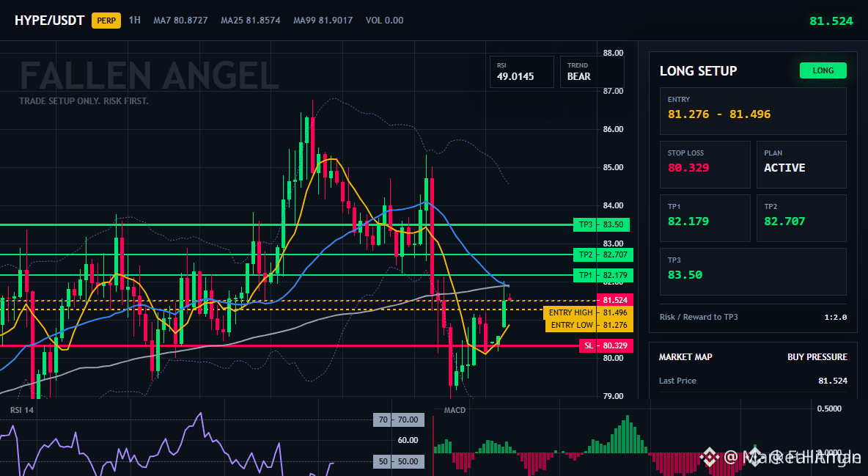Click the RSI 14 indicator title
The image size is (868, 476).
pyautogui.click(x=21, y=410)
